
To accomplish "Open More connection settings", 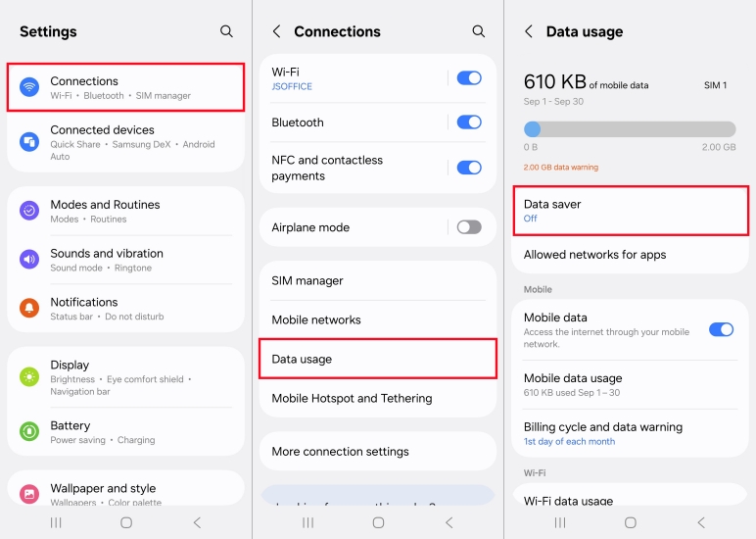I will [x=378, y=451].
